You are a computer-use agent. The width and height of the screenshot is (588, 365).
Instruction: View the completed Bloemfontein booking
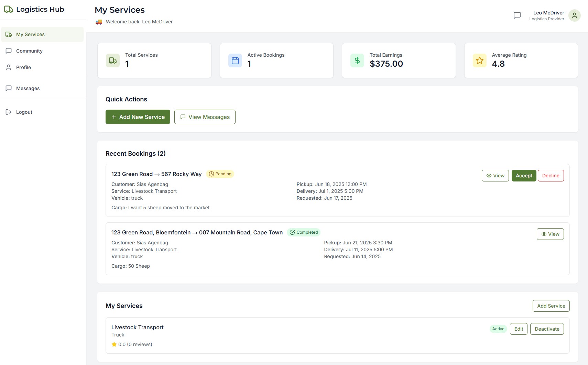[x=550, y=234]
